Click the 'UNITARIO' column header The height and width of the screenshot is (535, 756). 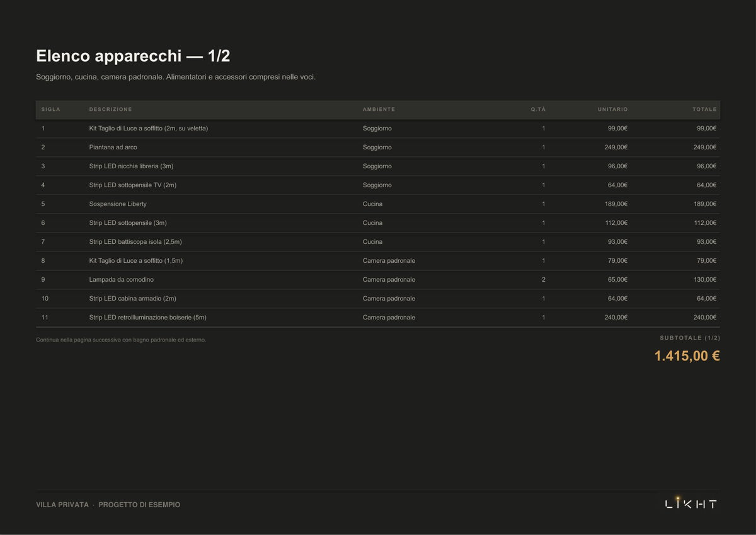pos(613,110)
